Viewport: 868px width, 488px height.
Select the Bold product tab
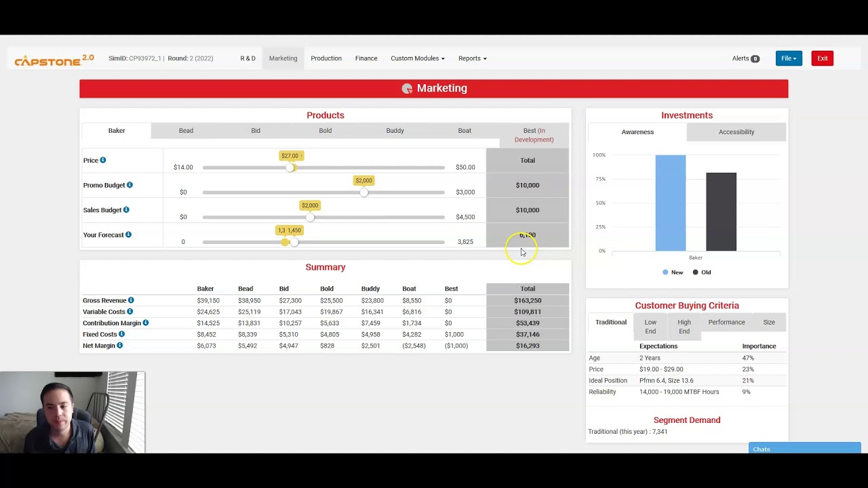tap(325, 131)
